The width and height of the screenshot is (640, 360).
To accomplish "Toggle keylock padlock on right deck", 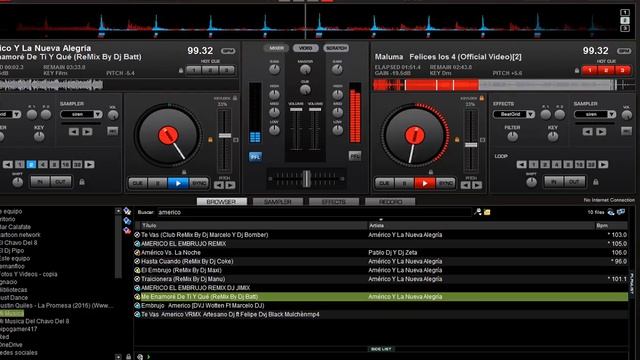I will tap(482, 98).
